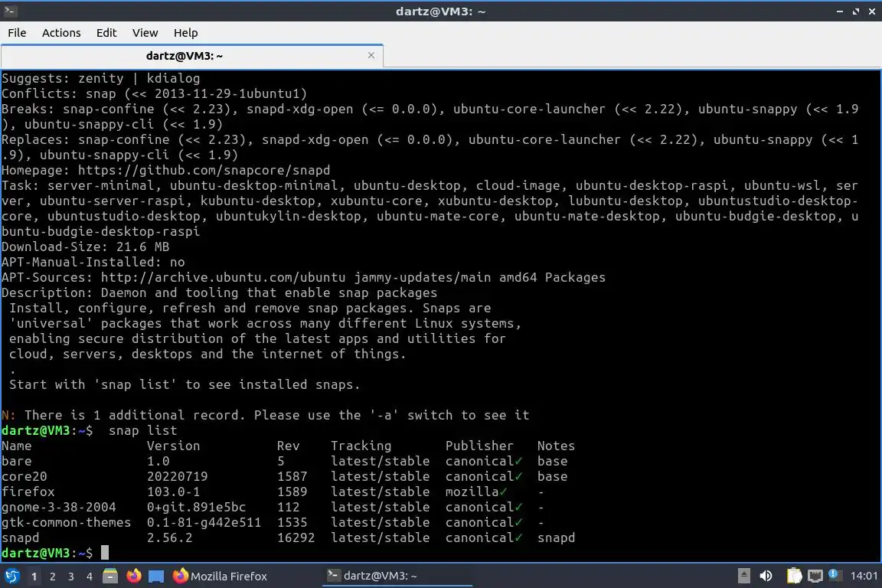Minimize the terminal window
Image resolution: width=882 pixels, height=588 pixels.
pos(839,11)
